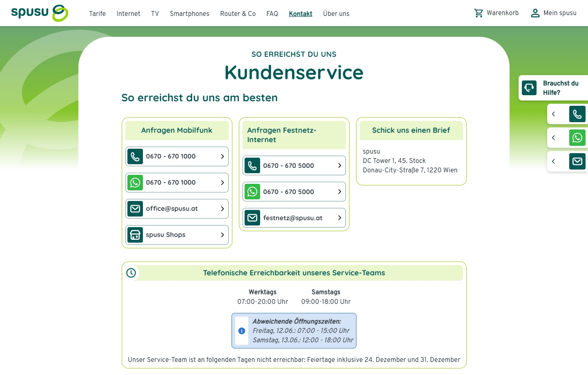Click WhatsApp icon for Festnetz 0670 - 670 5000

click(252, 192)
